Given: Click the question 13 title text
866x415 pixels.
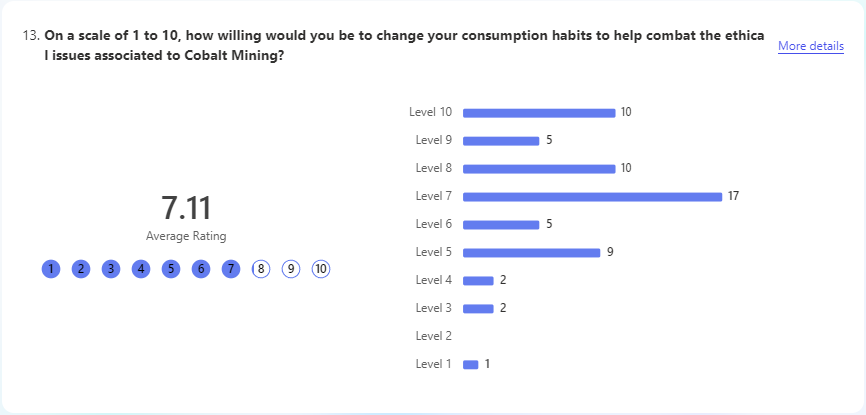Looking at the screenshot, I should pos(404,46).
